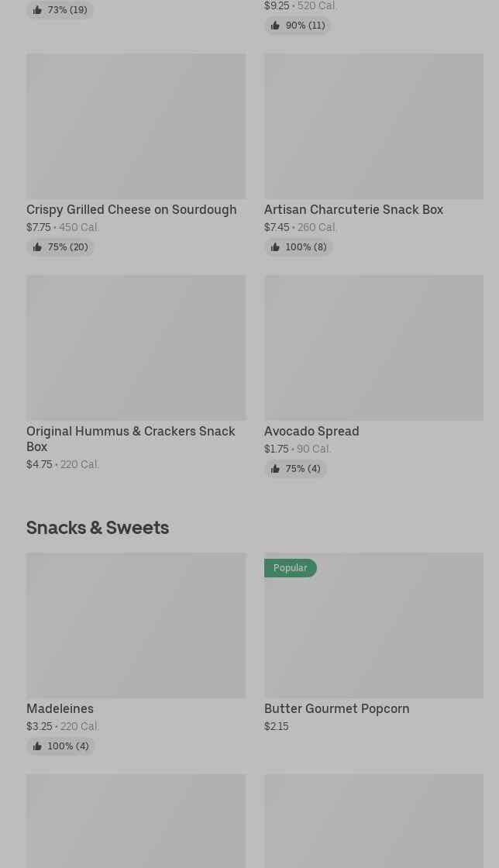Open Artisan Charcuterie Snack Box item
Image resolution: width=499 pixels, height=868 pixels.
pos(353,209)
